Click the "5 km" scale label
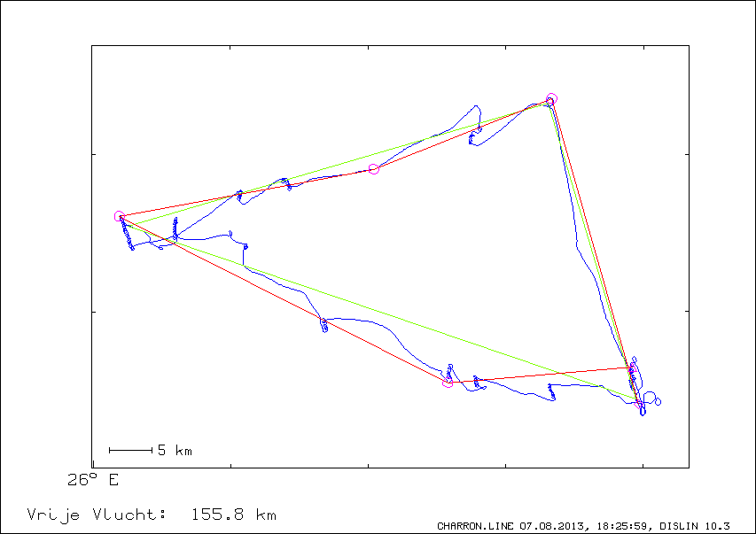Image resolution: width=756 pixels, height=534 pixels. (x=175, y=451)
